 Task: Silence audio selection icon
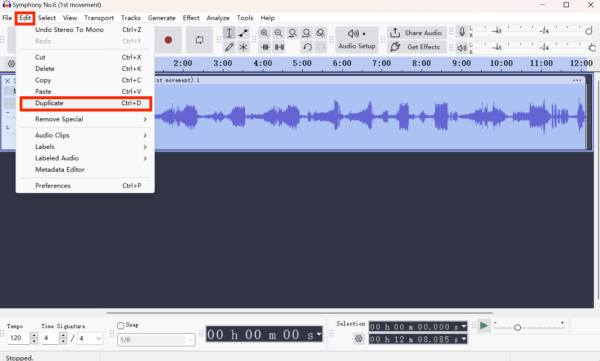[x=279, y=47]
